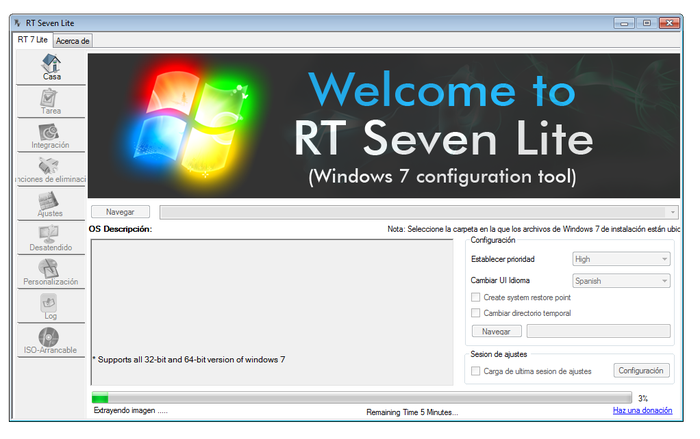
Task: Click the Welcome to RT Seven Lite banner
Action: pos(384,125)
